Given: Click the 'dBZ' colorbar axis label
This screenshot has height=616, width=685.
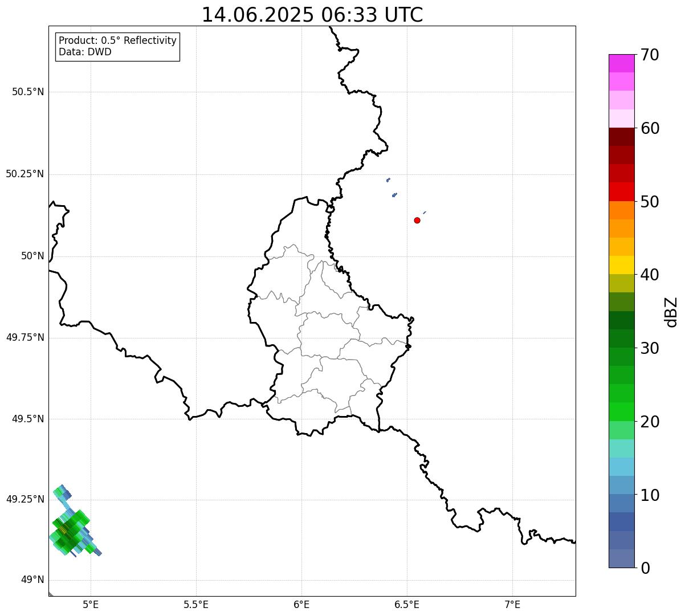Looking at the screenshot, I should tap(671, 311).
